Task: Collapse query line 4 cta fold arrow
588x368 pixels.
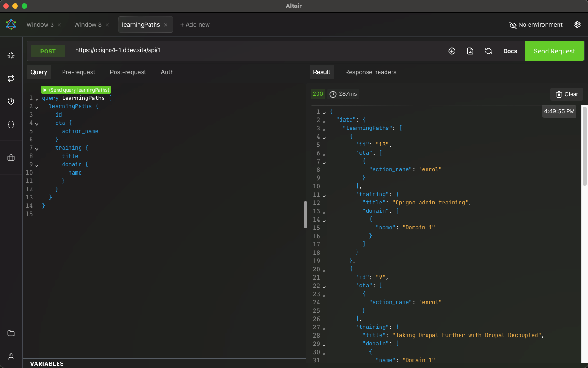Action: [37, 124]
